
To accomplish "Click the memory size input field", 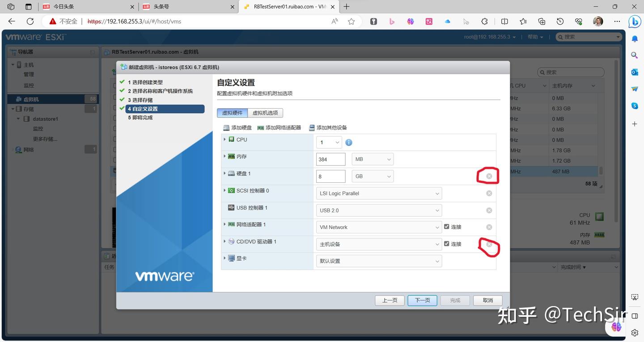I will tap(331, 159).
